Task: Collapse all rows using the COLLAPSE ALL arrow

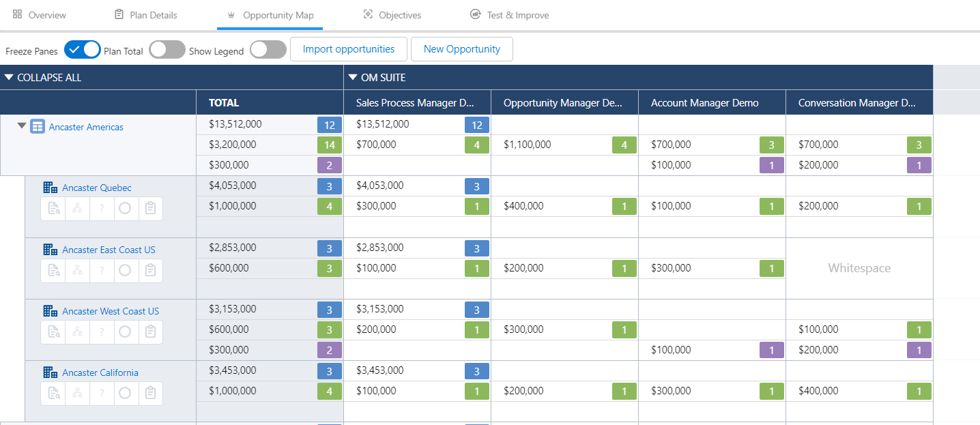Action: pyautogui.click(x=9, y=78)
